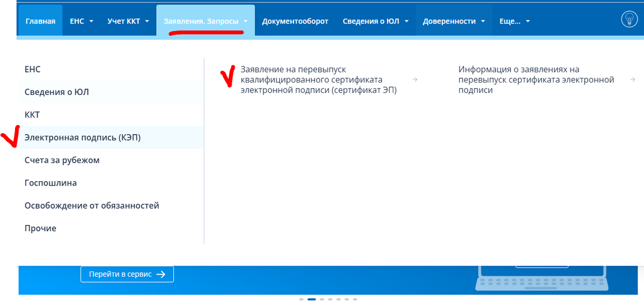This screenshot has width=644, height=303.
Task: Expand the Учет ККТ dropdown menu
Action: click(x=128, y=21)
